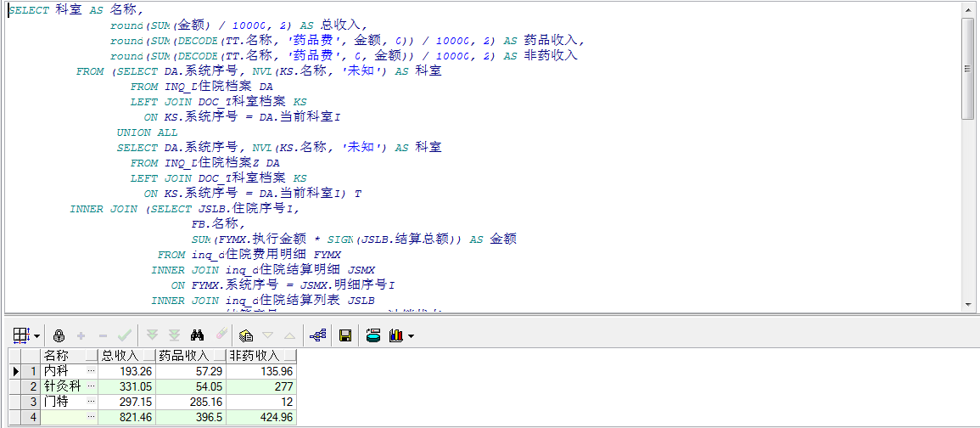Click the 285.16 cell in 药品收入 column
The width and height of the screenshot is (980, 428).
191,402
